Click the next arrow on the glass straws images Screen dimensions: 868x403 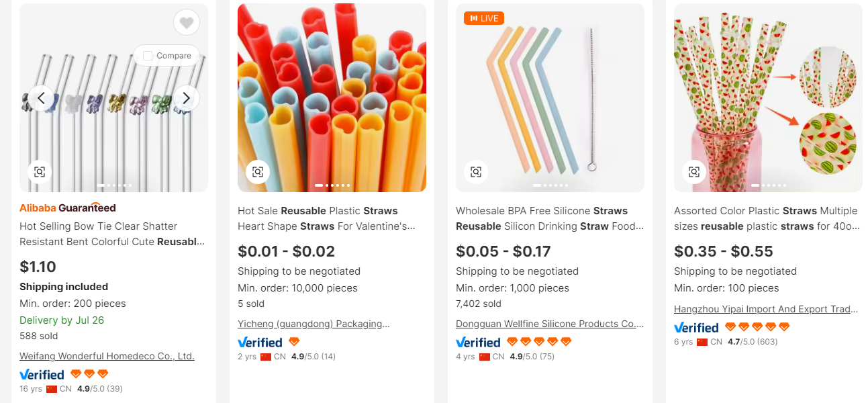(x=186, y=97)
